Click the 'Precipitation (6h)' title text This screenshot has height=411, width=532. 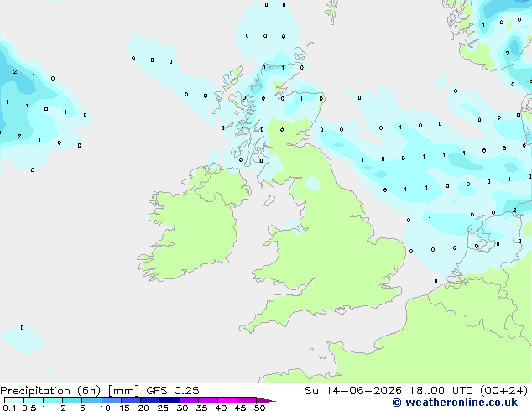(50, 391)
